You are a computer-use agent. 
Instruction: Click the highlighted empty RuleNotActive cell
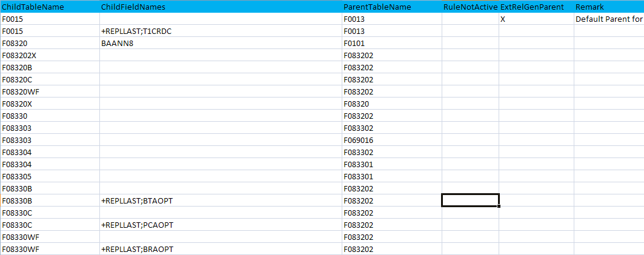click(x=470, y=200)
